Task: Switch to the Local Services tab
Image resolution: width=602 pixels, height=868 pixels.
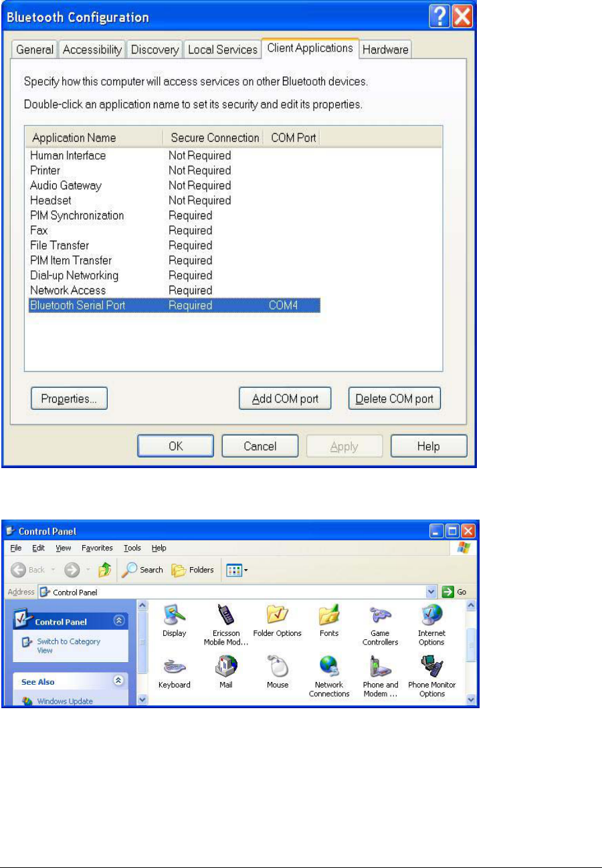Action: (x=223, y=49)
